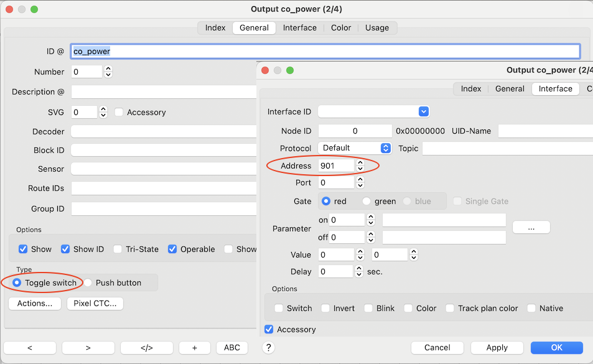Viewport: 593px width, 364px height.
Task: Click the Address field stepper arrows
Action: click(360, 166)
